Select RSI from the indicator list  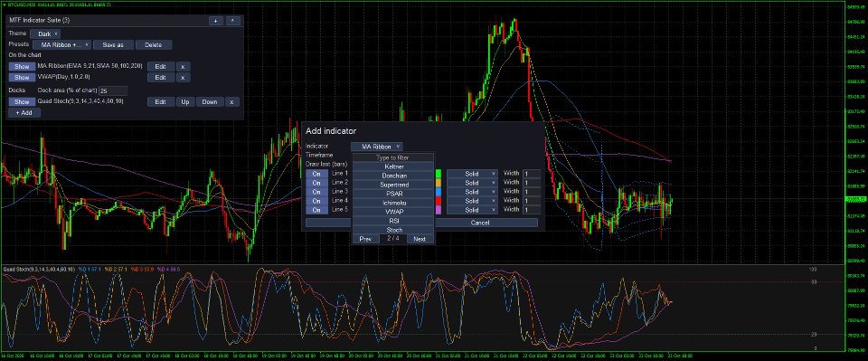tap(392, 221)
